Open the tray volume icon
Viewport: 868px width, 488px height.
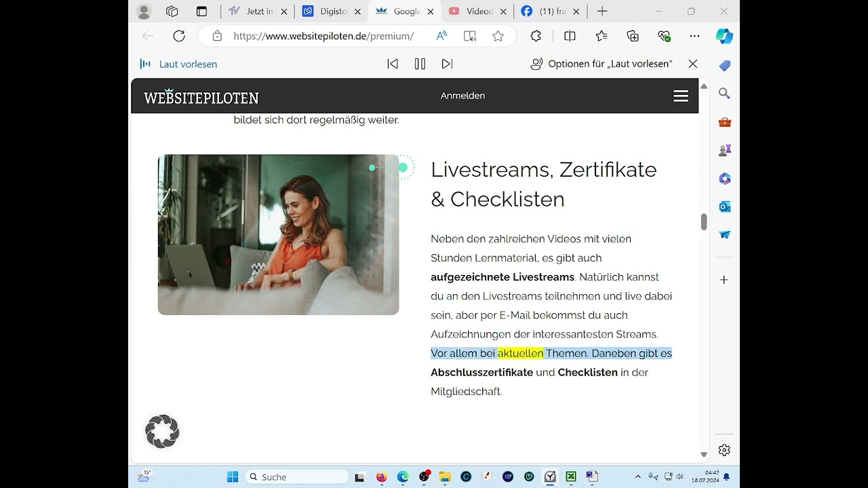click(679, 476)
